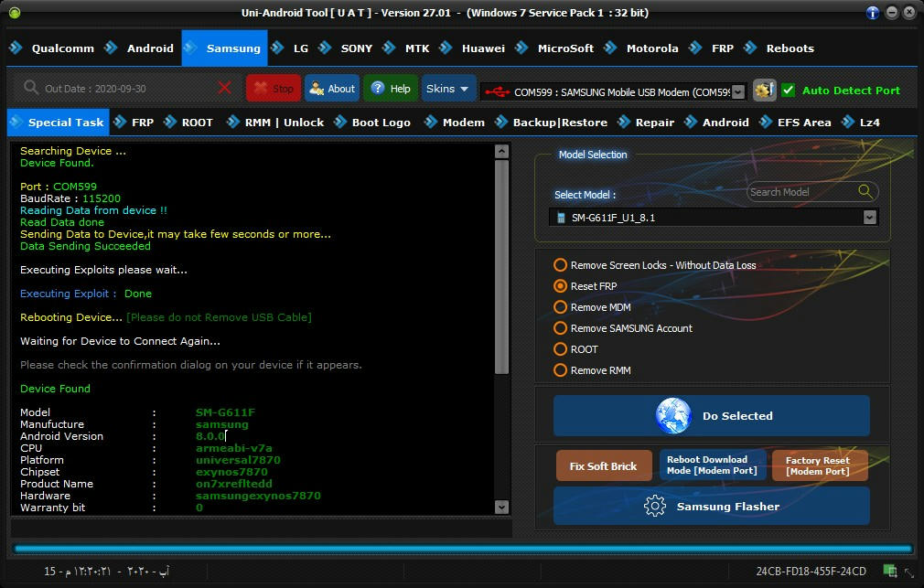Click the green network status icon
The height and width of the screenshot is (588, 924).
pos(890,571)
